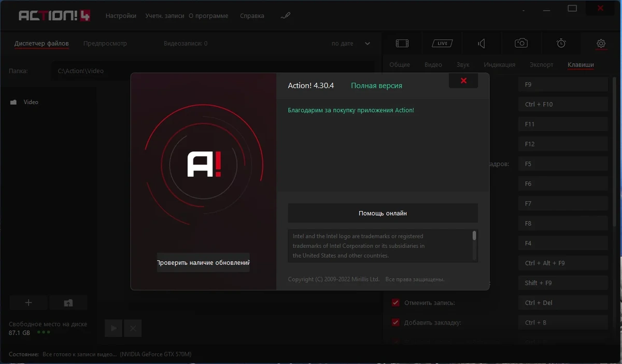
Task: Open the benchmark stopwatch icon
Action: [x=561, y=43]
